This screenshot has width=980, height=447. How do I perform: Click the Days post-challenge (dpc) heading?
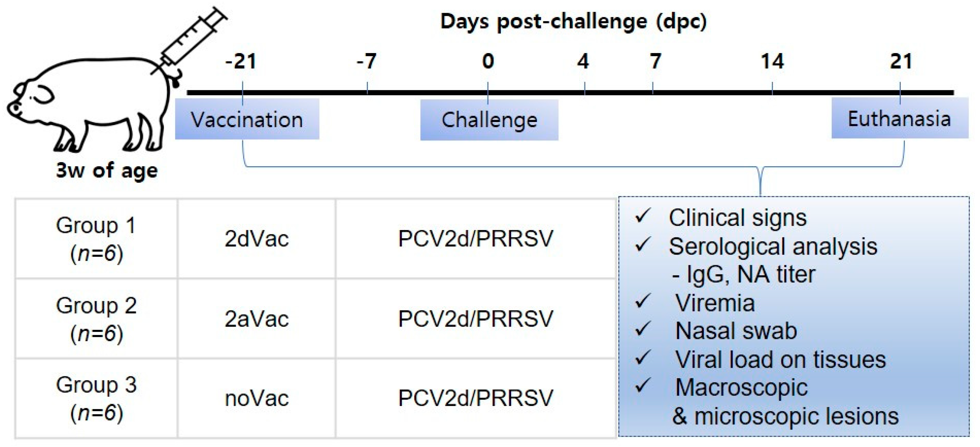(x=573, y=22)
